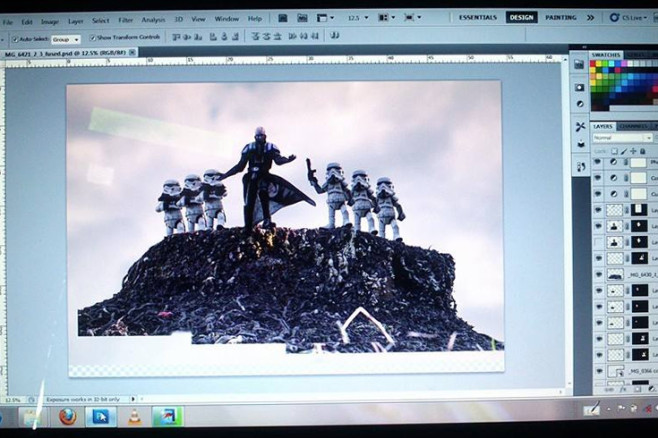
Task: Open the File menu
Action: [7, 22]
